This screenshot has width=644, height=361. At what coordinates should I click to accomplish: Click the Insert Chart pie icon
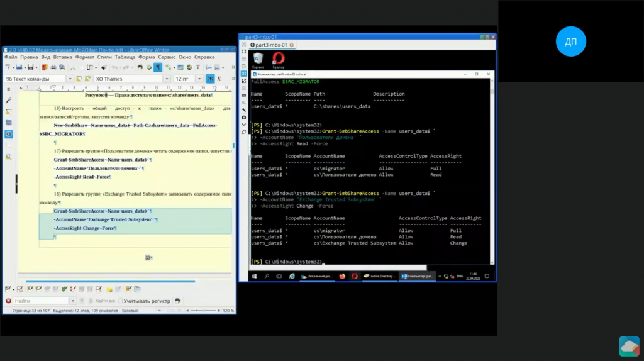(189, 67)
